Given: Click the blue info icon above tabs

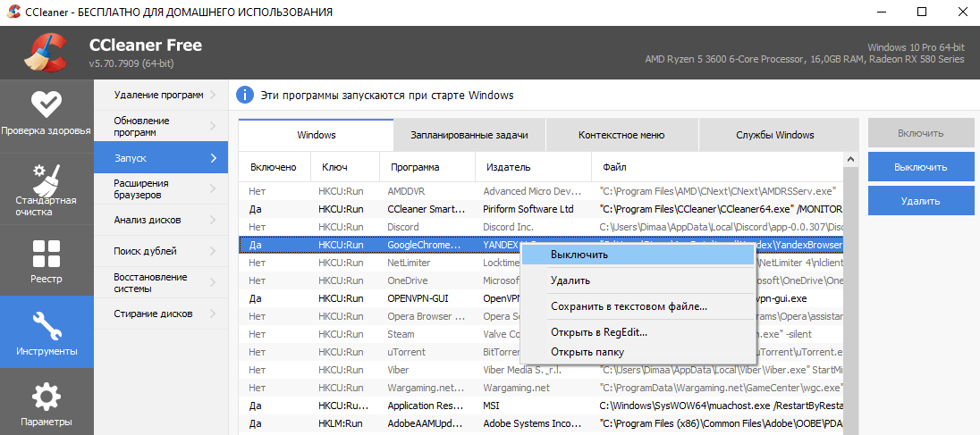Looking at the screenshot, I should click(245, 95).
